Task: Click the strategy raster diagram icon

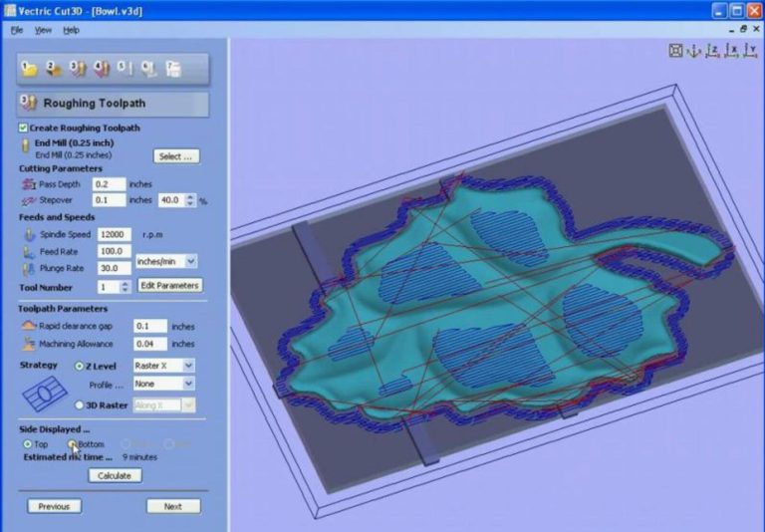Action: coord(45,394)
